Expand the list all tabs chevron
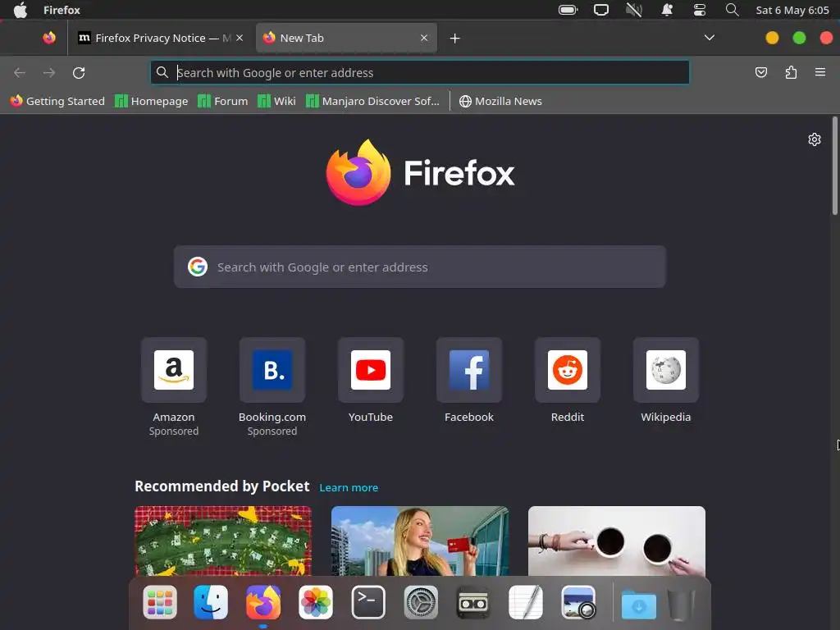 click(x=710, y=38)
